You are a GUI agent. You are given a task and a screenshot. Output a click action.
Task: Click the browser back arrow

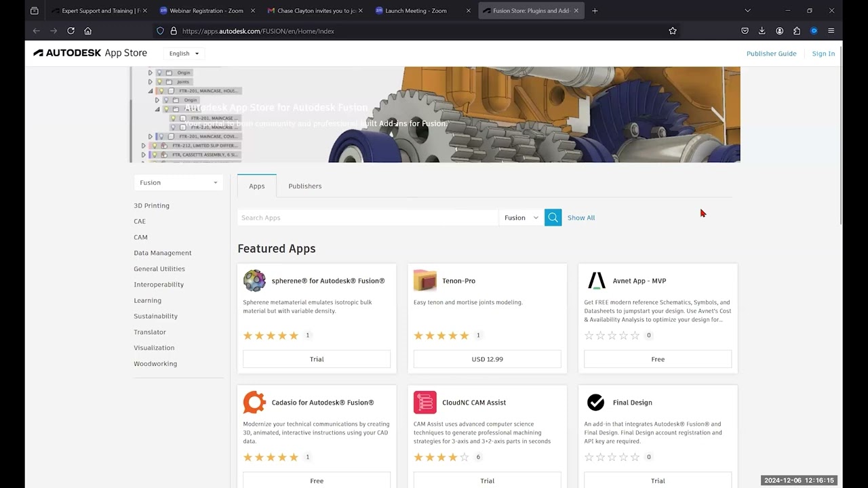click(x=37, y=30)
